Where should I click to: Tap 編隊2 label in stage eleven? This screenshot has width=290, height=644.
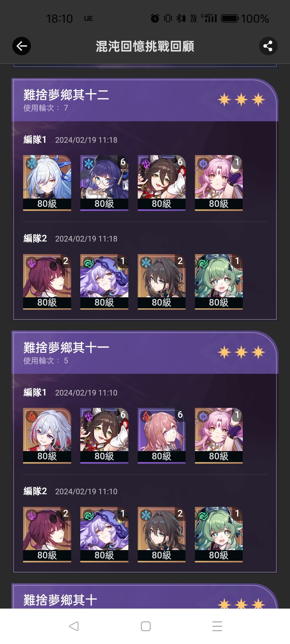[x=35, y=491]
